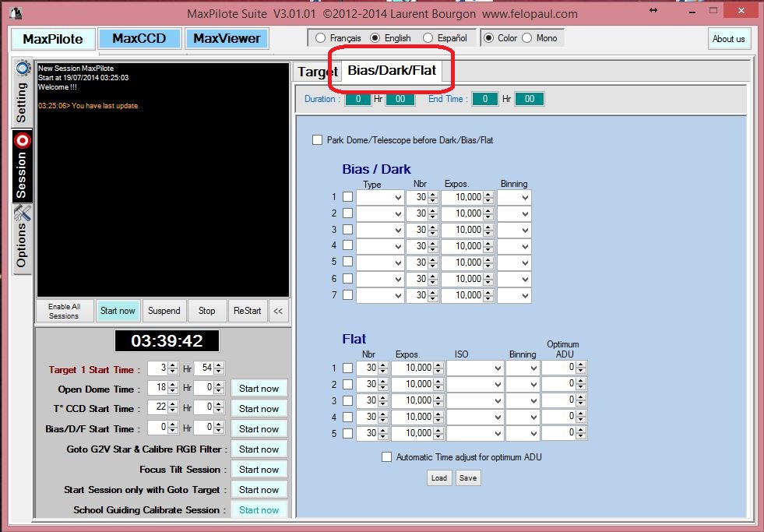Switch to the Target tab
764x532 pixels.
(x=317, y=72)
